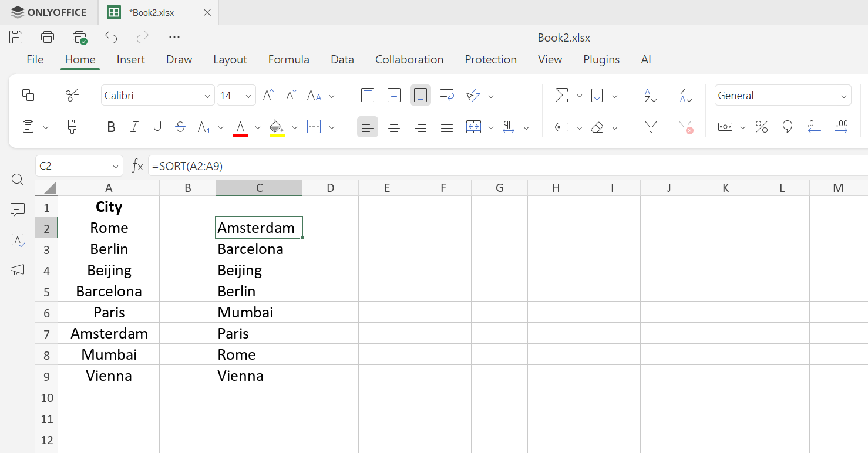The image size is (868, 453).
Task: Open the Calibri font name dropdown
Action: 207,96
